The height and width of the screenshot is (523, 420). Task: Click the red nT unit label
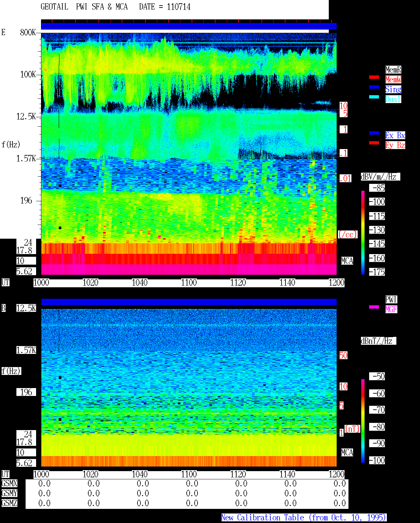[352, 429]
